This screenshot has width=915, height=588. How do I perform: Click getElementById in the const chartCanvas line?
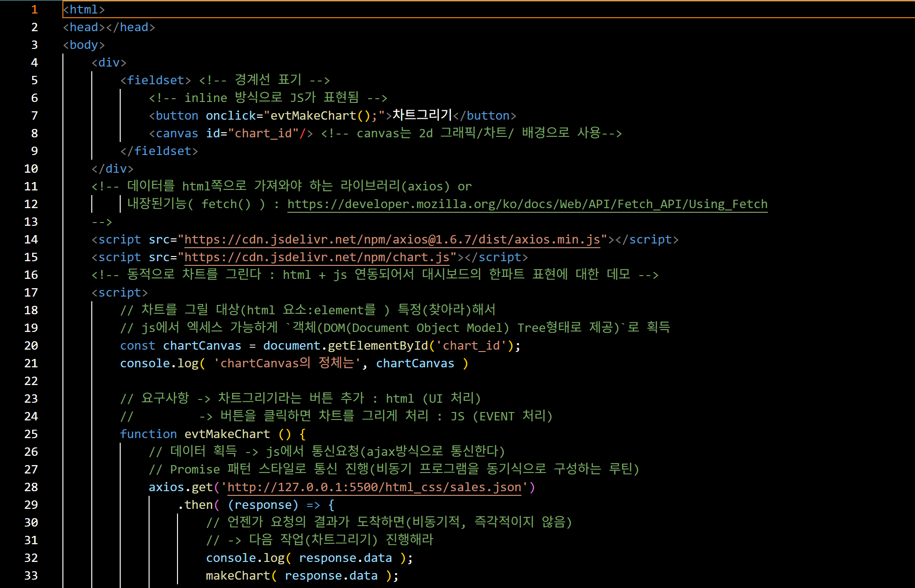coord(377,346)
